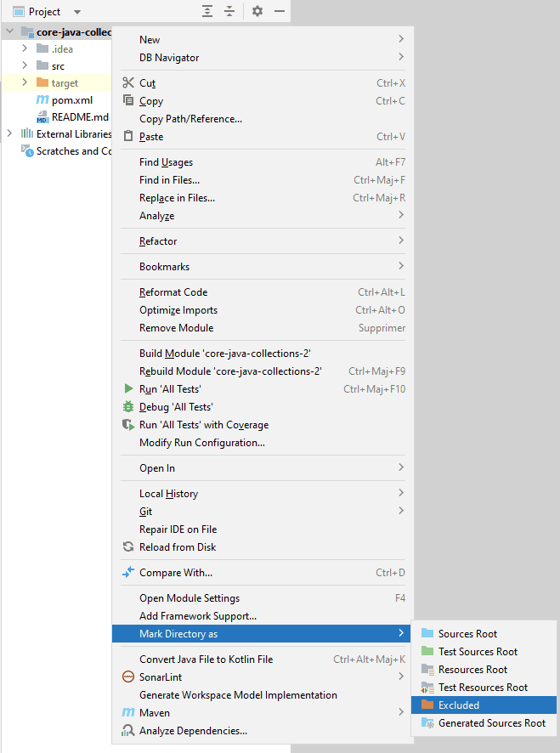Open the Bookmarks submenu
Viewport: 560px width, 753px height.
click(263, 267)
